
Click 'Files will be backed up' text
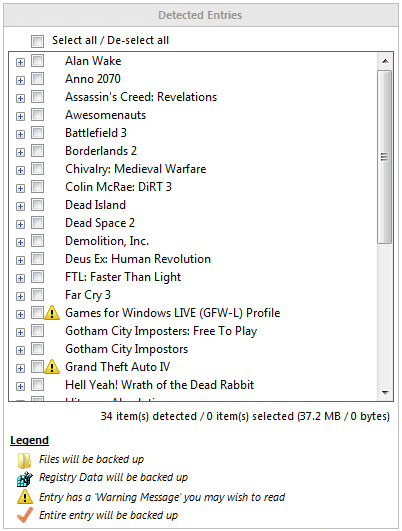click(91, 459)
